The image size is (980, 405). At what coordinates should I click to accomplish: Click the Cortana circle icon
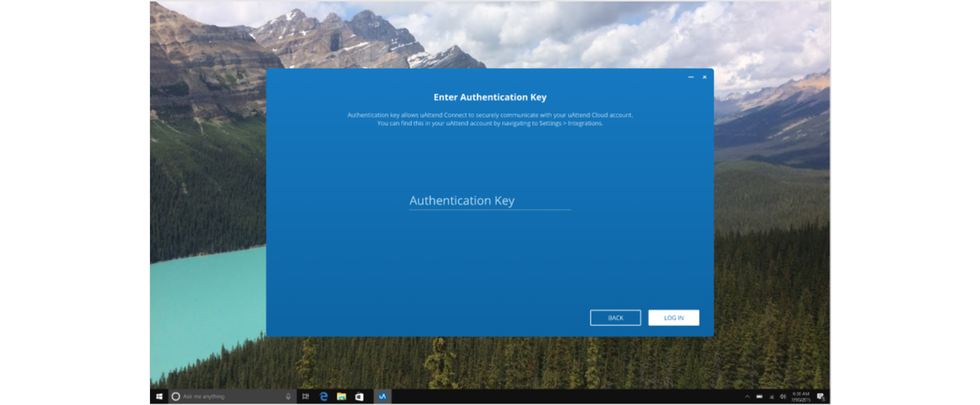tap(176, 396)
